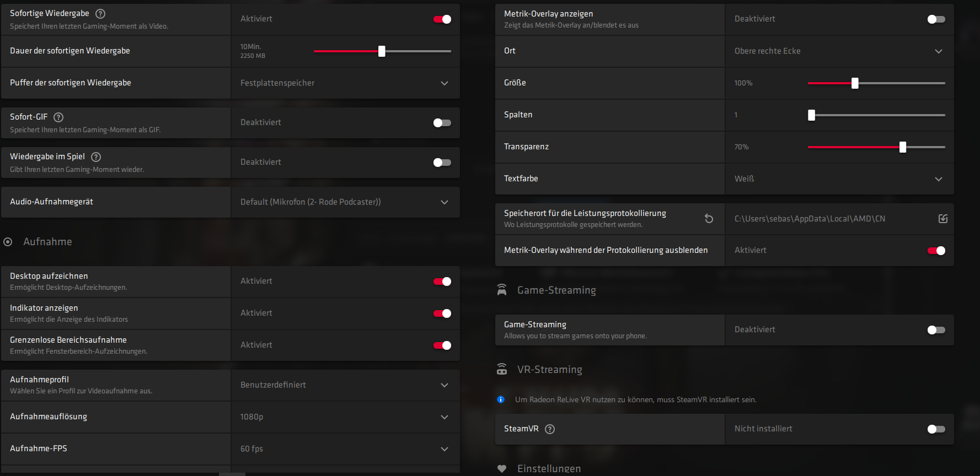The width and height of the screenshot is (980, 476).
Task: Click the SteamVR help question mark
Action: [550, 429]
